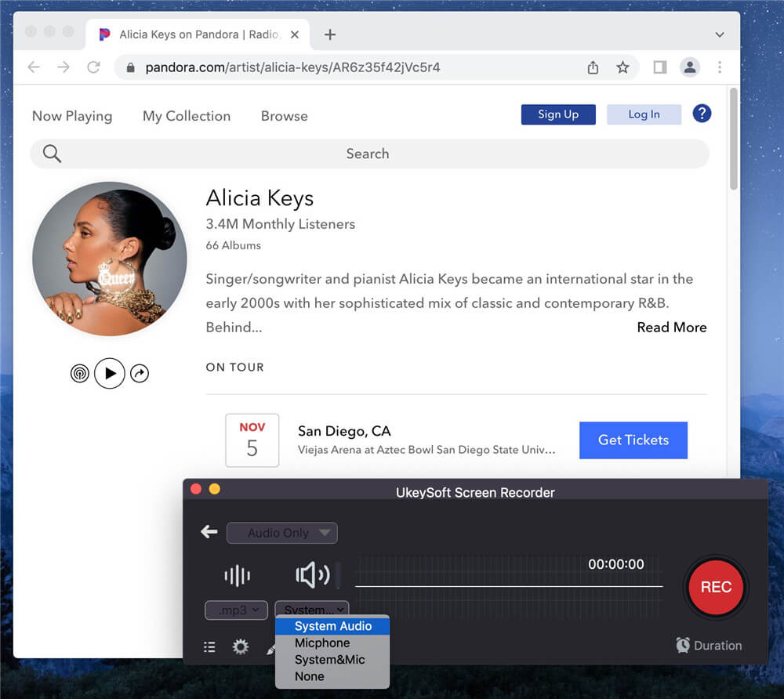Click the Pandora help question mark icon

[x=702, y=114]
